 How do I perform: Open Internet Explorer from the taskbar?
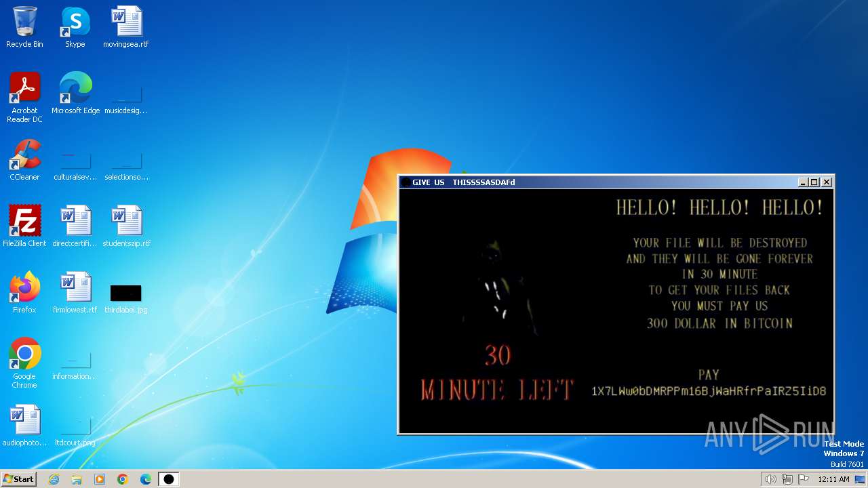(54, 479)
